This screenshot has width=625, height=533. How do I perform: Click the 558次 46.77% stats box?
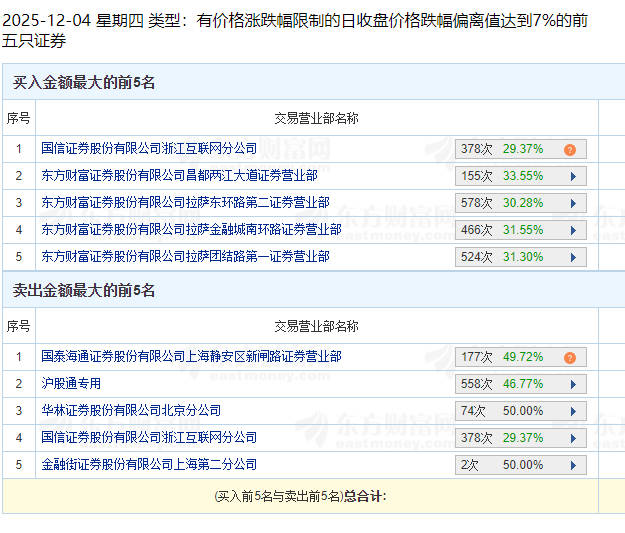521,384
